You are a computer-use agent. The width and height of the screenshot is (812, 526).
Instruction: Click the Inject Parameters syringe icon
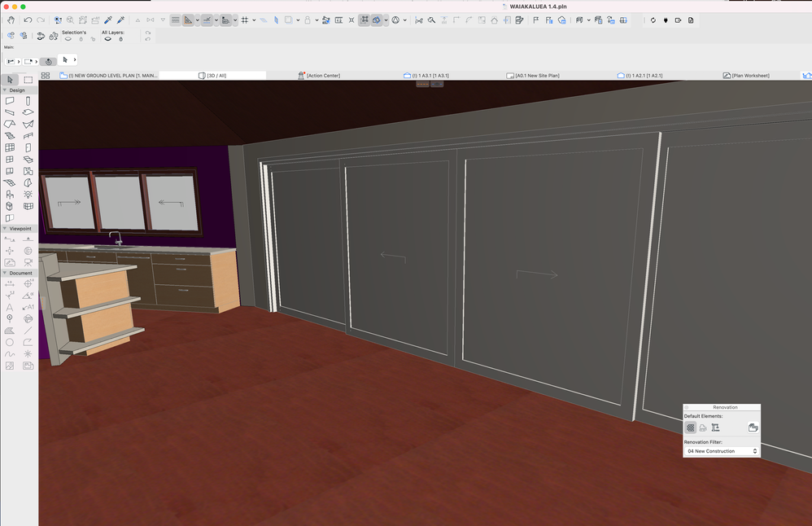(x=120, y=20)
